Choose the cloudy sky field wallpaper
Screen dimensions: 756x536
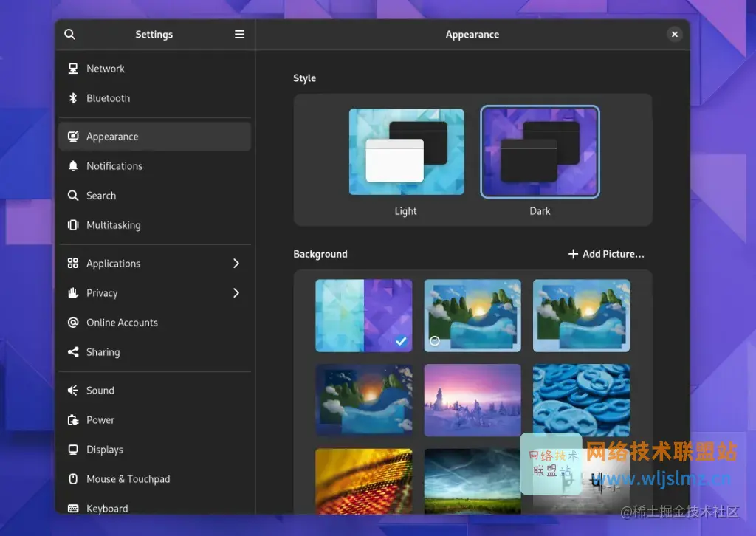click(472, 481)
